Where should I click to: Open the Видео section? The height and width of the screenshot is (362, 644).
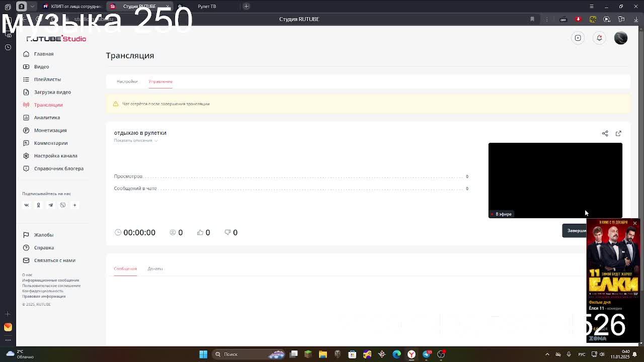[x=36, y=66]
